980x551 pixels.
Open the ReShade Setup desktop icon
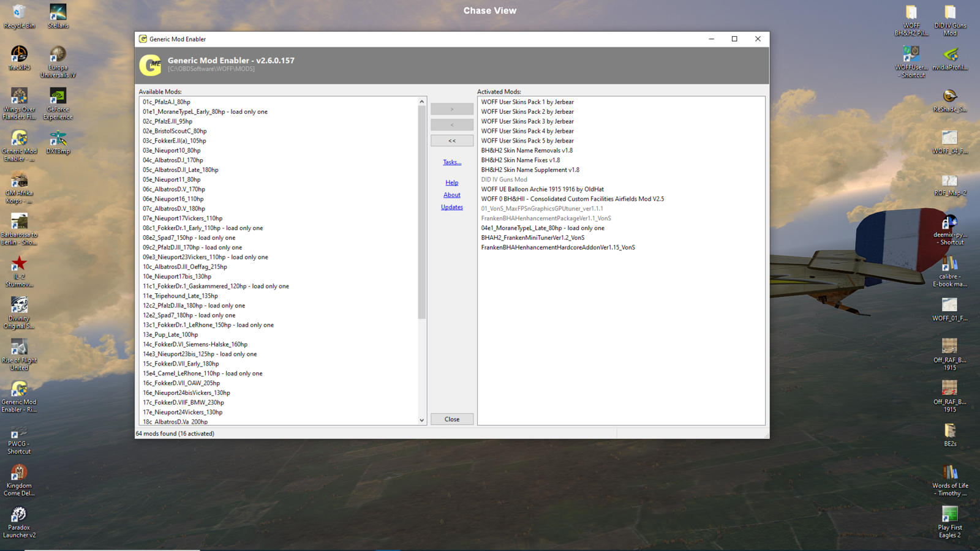[950, 100]
